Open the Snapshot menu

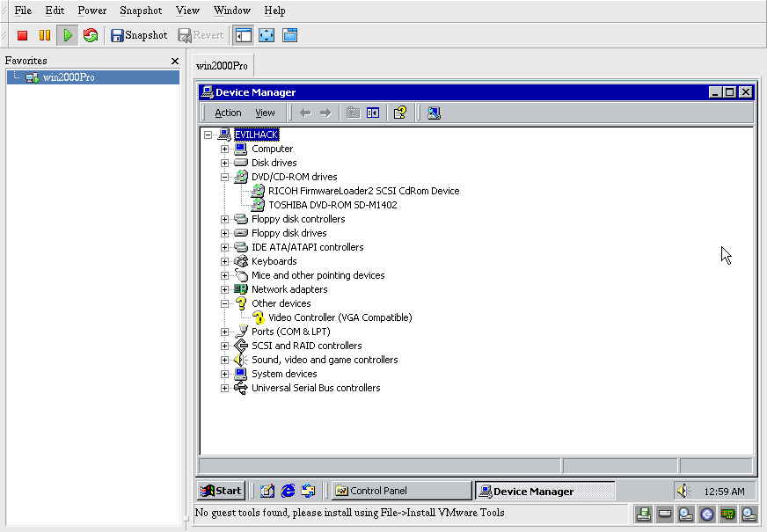point(141,11)
